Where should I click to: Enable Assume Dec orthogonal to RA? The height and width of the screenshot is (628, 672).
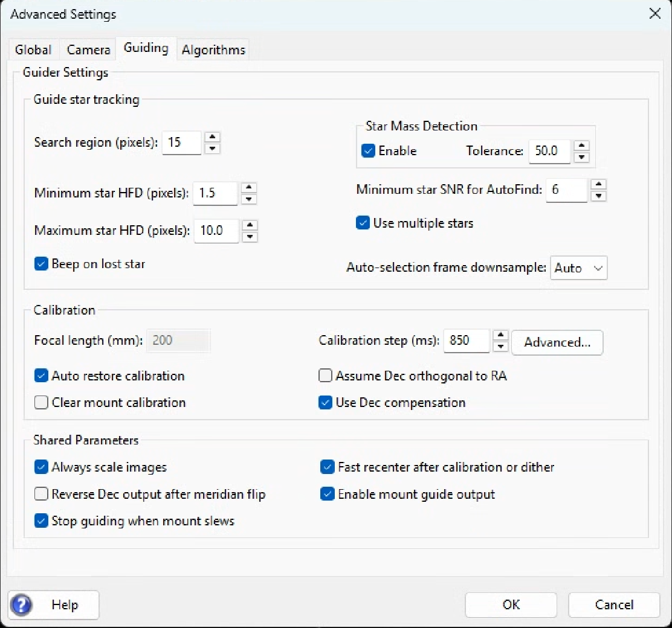click(x=325, y=376)
